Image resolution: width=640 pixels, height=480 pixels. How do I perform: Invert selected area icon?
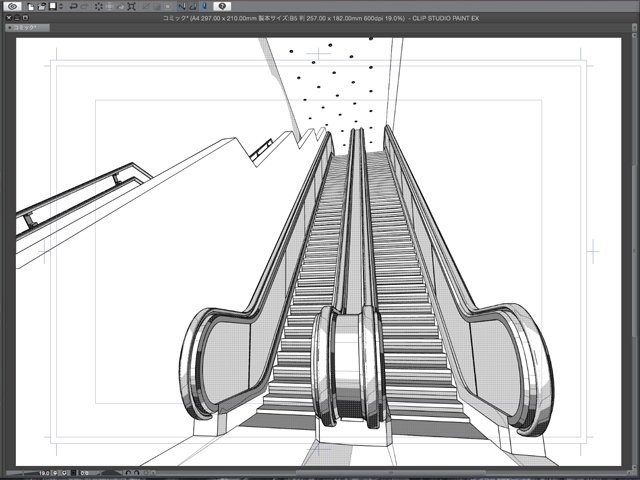157,6
